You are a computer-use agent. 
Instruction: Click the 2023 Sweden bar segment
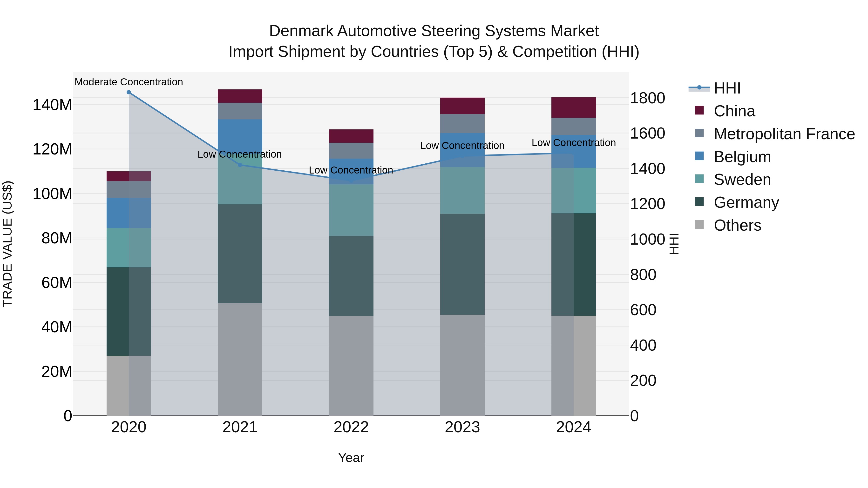point(462,190)
